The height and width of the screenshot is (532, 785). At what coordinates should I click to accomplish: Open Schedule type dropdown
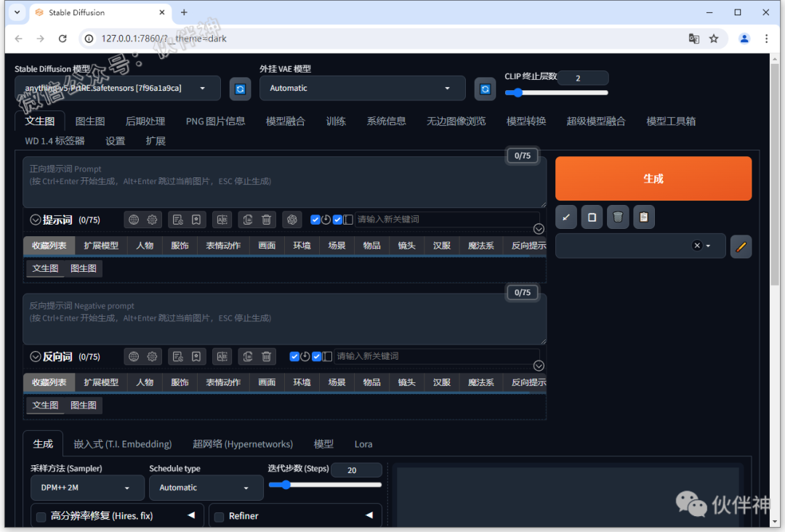(x=206, y=488)
